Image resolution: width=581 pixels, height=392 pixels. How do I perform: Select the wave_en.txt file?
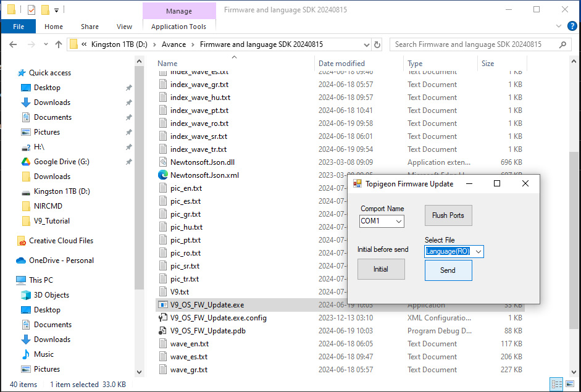click(x=190, y=344)
